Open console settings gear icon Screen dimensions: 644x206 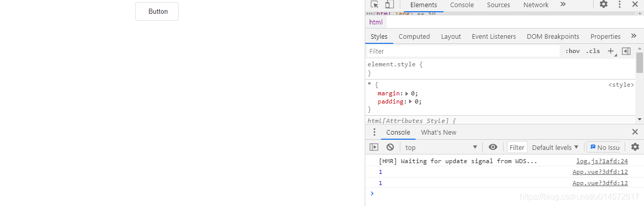635,147
